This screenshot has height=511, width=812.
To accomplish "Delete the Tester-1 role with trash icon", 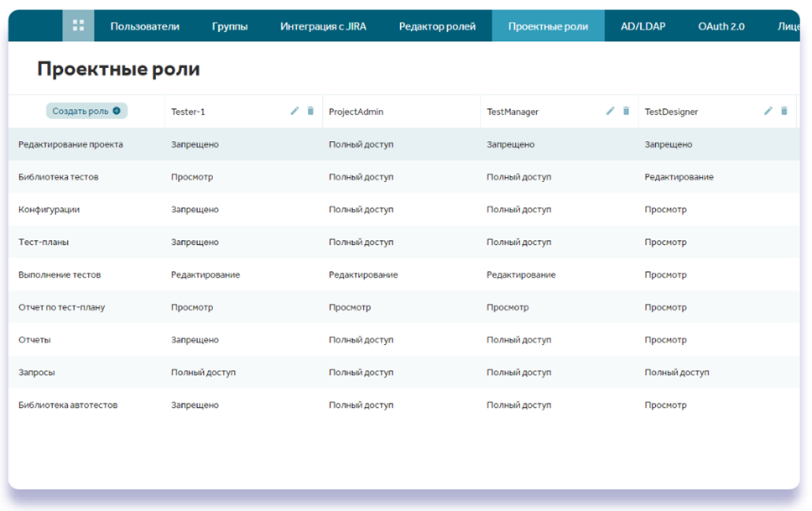I will point(310,111).
